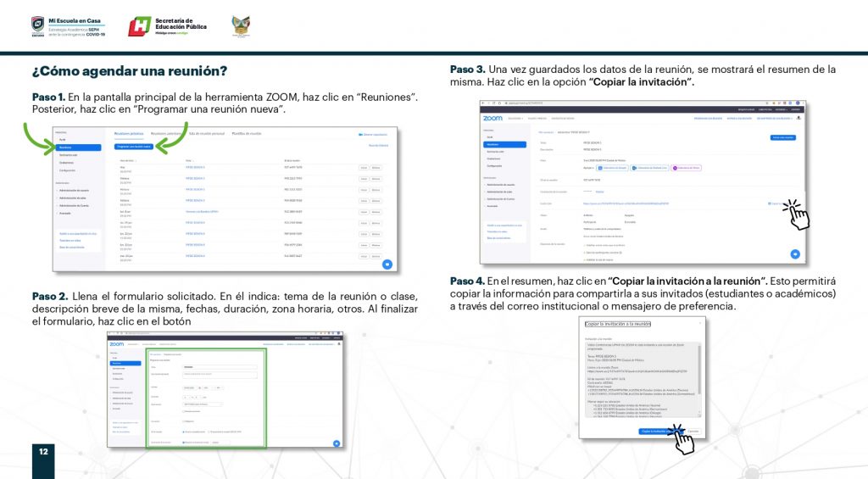Image resolution: width=868 pixels, height=479 pixels.
Task: Select Reuniones in Paso 2 sidebar
Action: click(125, 363)
